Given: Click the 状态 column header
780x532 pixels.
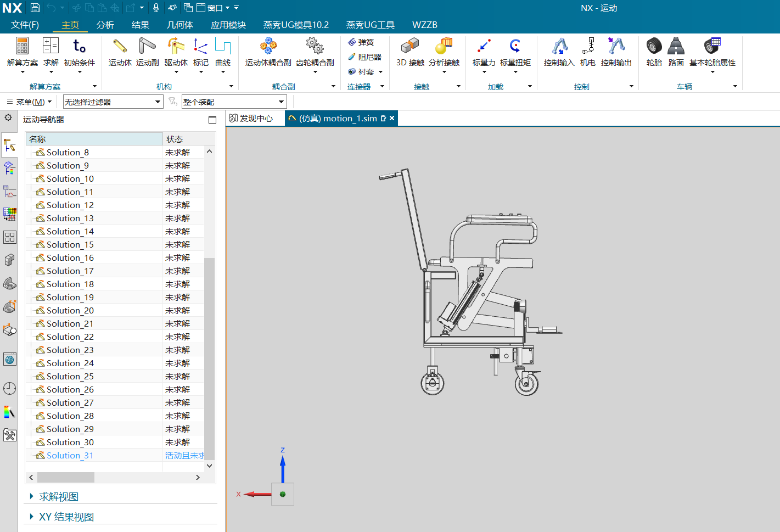Looking at the screenshot, I should click(x=189, y=139).
